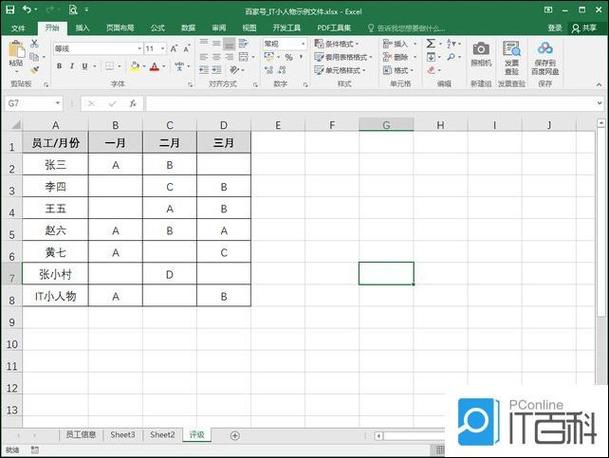Click the Insert cells (插入) button
The height and width of the screenshot is (458, 609).
pyautogui.click(x=399, y=44)
